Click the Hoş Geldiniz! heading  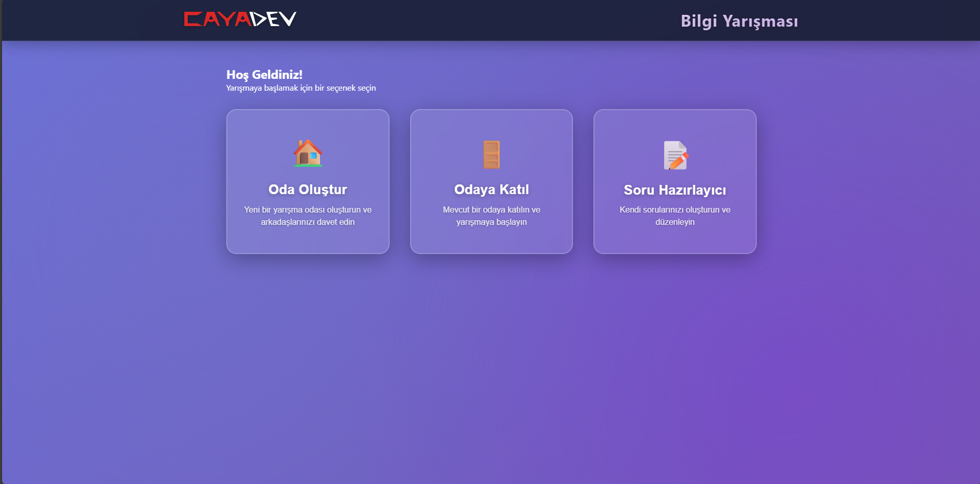point(264,75)
